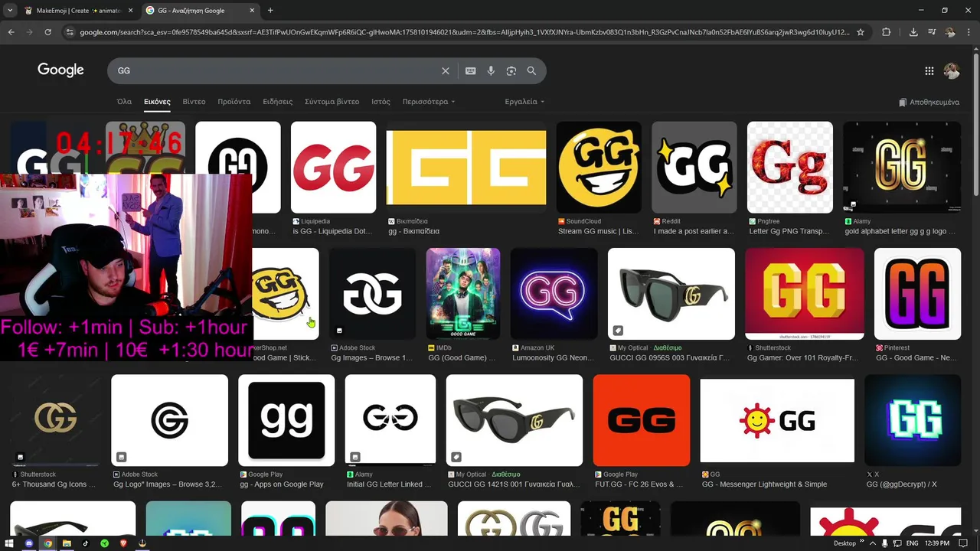The width and height of the screenshot is (980, 551).
Task: Click the 'is GG - Liquipedia Dot...' caption
Action: [x=332, y=231]
